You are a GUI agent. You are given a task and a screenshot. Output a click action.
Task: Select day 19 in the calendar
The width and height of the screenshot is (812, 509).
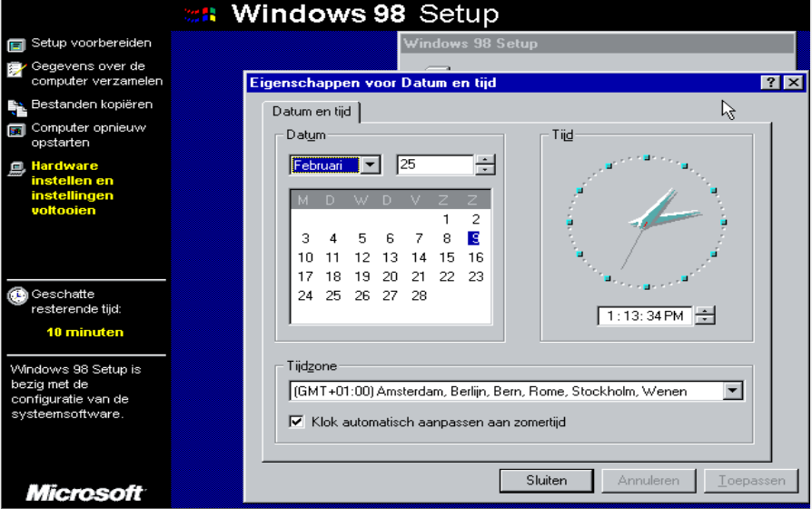pos(362,277)
